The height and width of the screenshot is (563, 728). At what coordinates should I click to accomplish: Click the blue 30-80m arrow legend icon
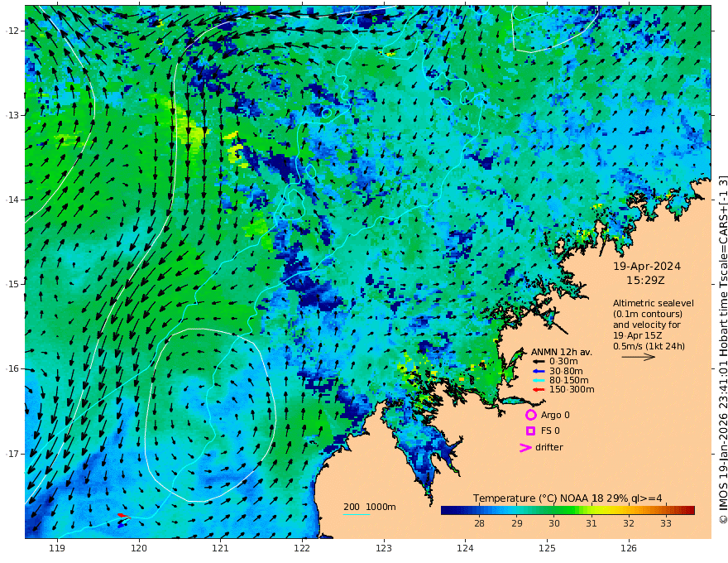[x=538, y=371]
